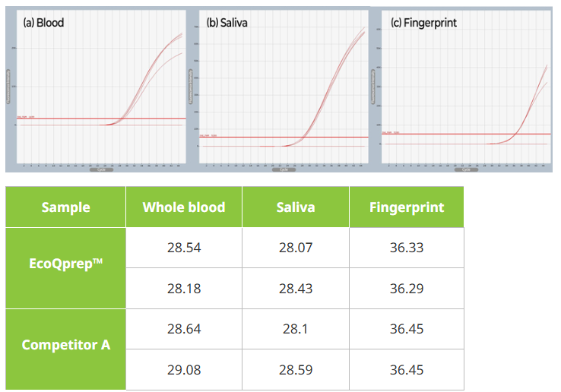Select the "Saliva" column header in table

point(296,207)
